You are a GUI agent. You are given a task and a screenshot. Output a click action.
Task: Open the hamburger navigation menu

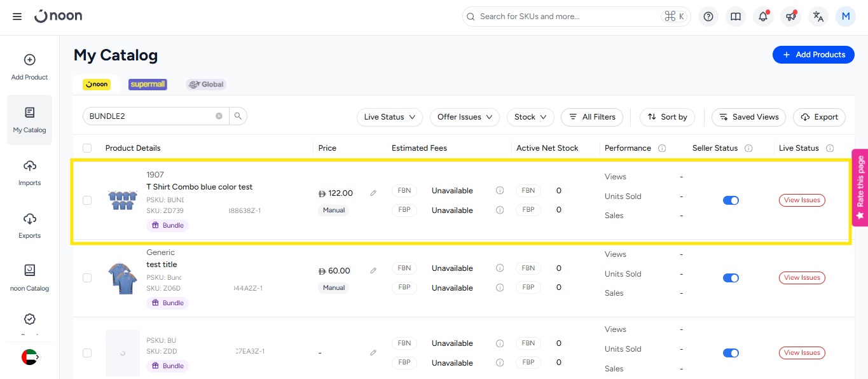pyautogui.click(x=17, y=17)
